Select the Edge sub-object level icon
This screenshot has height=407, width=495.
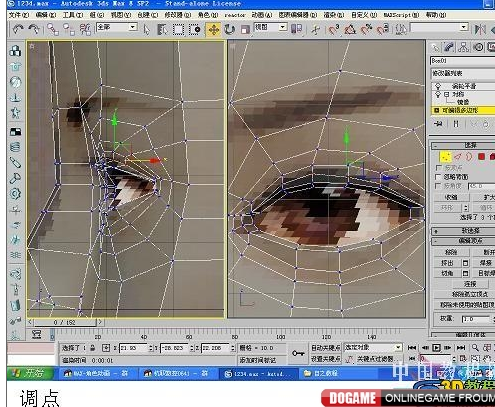pos(458,156)
